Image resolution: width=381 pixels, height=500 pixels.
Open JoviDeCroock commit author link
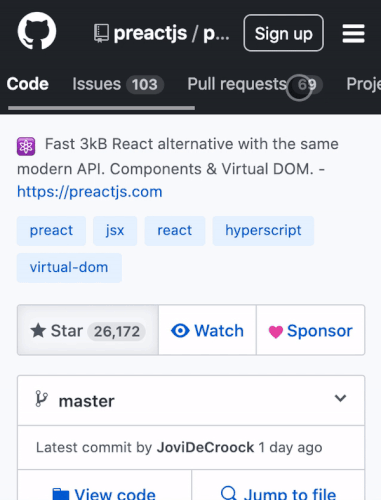click(x=205, y=447)
